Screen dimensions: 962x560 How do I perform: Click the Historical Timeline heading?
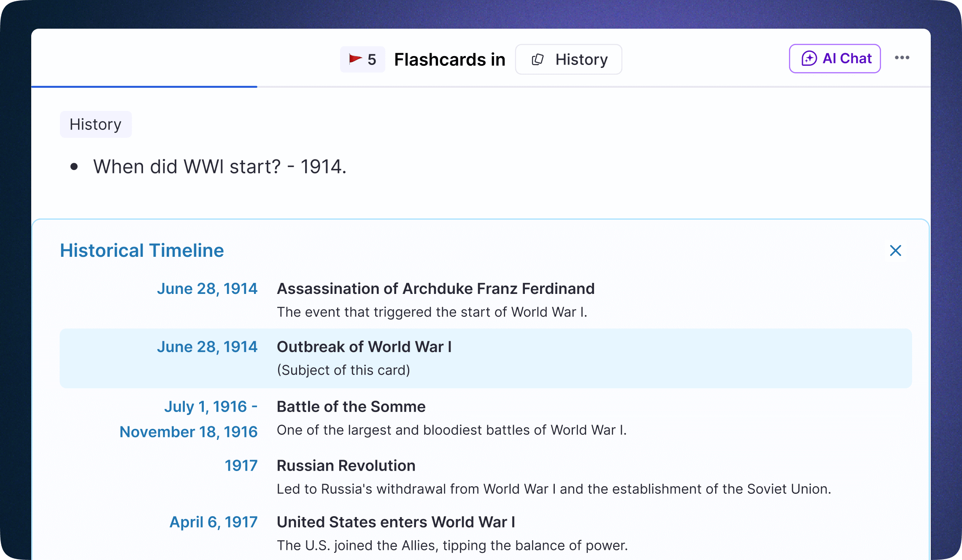tap(142, 250)
